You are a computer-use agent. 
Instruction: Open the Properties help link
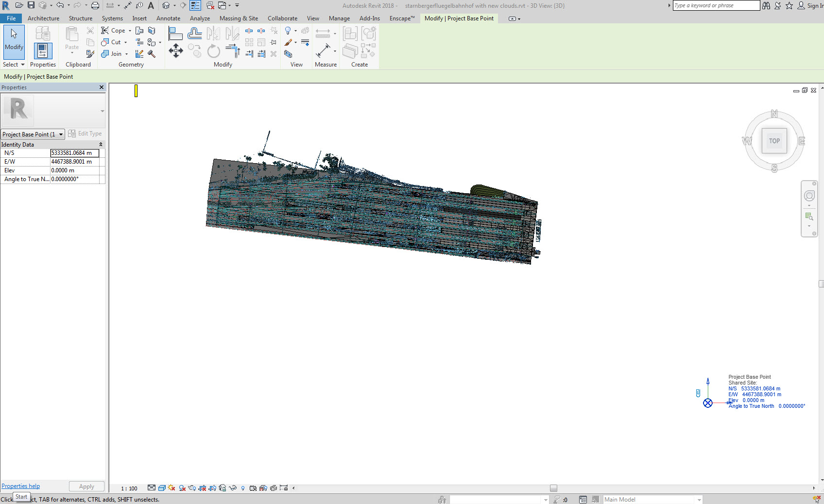coord(20,486)
